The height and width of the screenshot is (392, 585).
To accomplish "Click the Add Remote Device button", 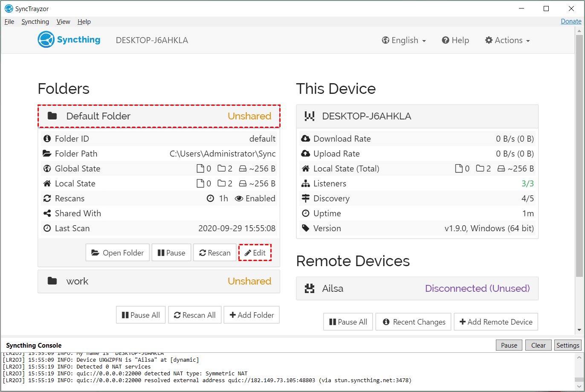I will pyautogui.click(x=495, y=322).
